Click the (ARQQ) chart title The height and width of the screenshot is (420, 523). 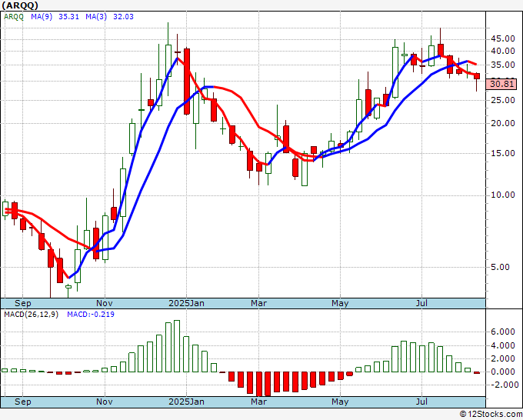[20, 5]
